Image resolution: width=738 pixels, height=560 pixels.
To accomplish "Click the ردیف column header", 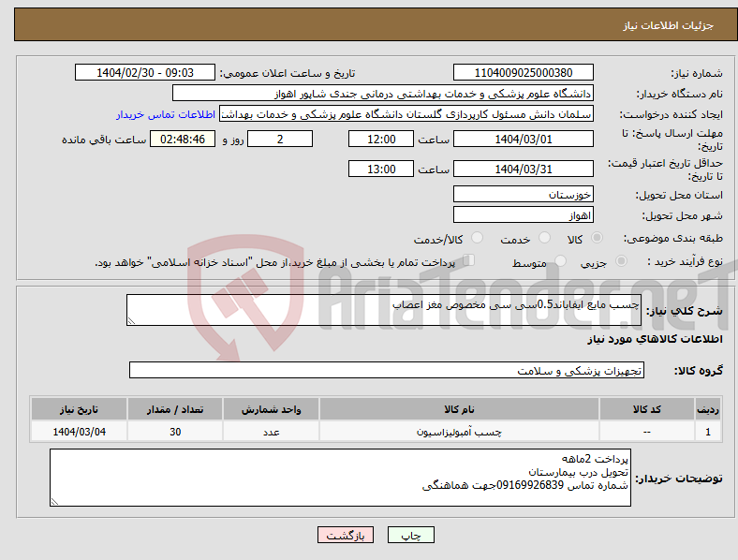I will pos(708,409).
